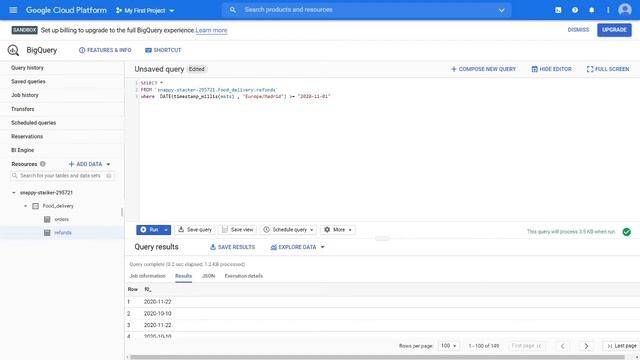Click FEATURES & INFO

(105, 50)
